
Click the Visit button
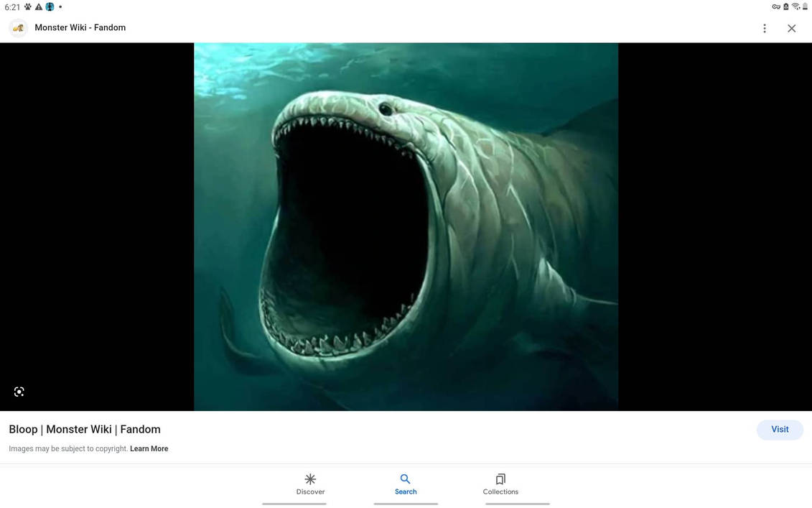pyautogui.click(x=780, y=429)
